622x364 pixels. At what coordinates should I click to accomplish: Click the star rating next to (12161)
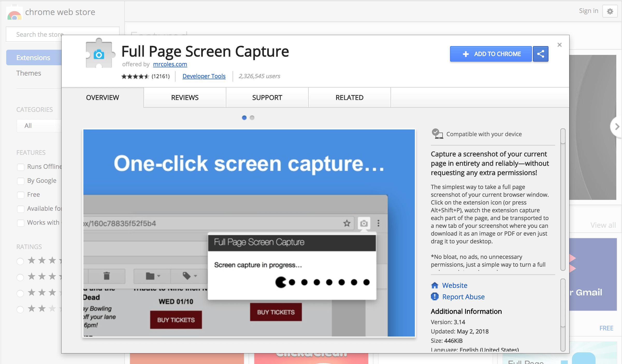(135, 76)
